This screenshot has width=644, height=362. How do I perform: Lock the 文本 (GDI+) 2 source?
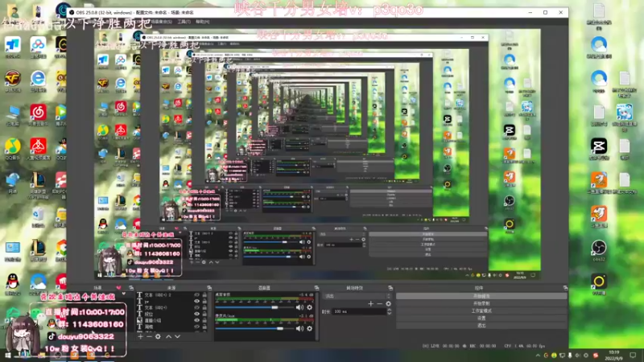coord(204,295)
